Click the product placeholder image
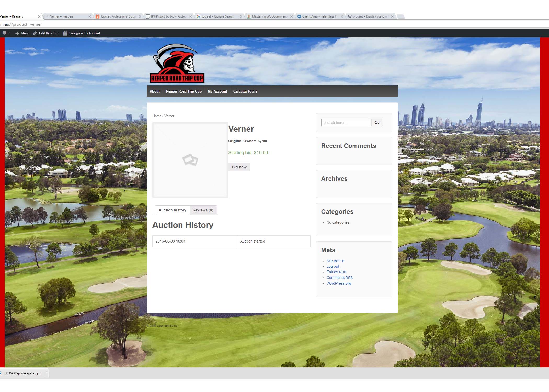Image resolution: width=549 pixels, height=392 pixels. pyautogui.click(x=190, y=160)
